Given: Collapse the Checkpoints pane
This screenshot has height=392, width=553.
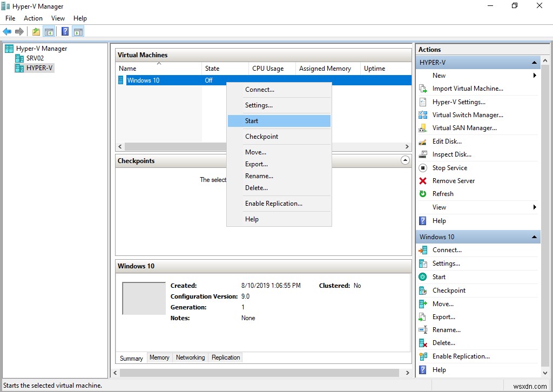Looking at the screenshot, I should point(405,160).
